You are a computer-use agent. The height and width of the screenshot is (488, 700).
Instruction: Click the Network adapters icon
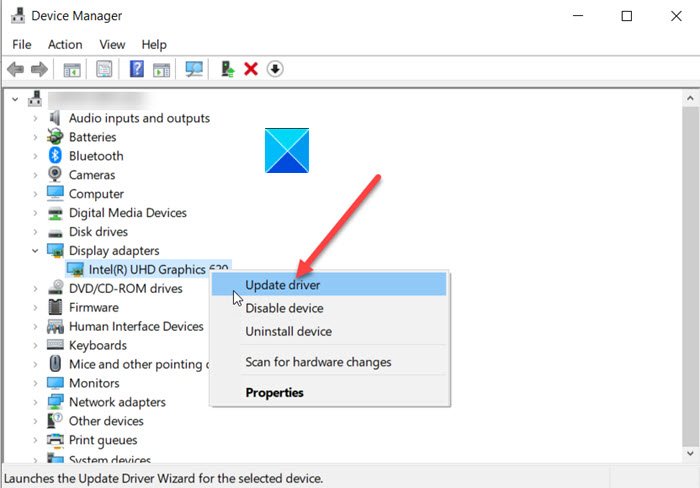pos(55,402)
